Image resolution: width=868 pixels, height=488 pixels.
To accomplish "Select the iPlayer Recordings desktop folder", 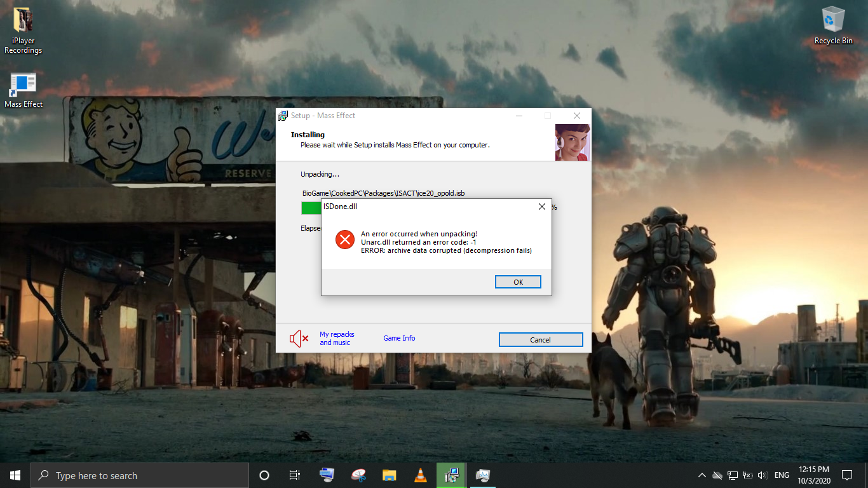I will click(24, 31).
